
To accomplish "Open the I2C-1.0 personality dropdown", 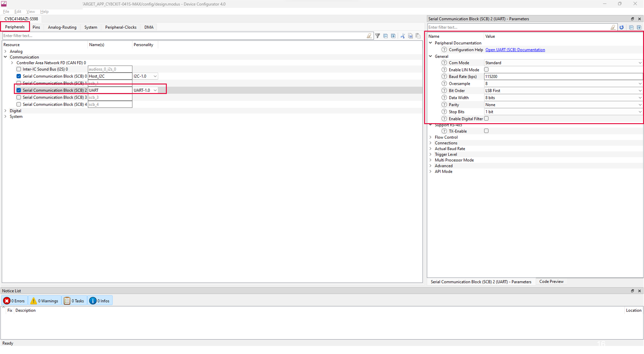I will click(145, 76).
